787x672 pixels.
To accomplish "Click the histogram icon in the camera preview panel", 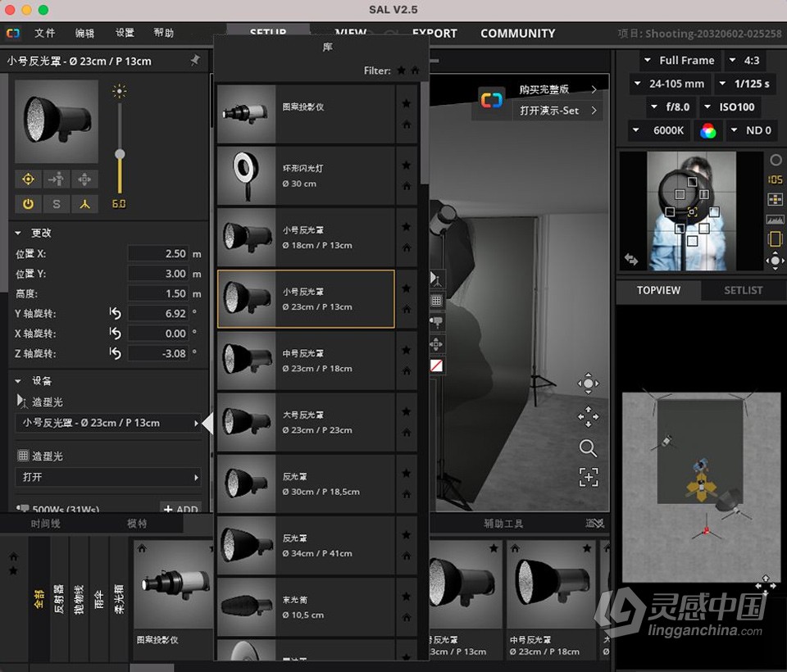I will point(775,219).
